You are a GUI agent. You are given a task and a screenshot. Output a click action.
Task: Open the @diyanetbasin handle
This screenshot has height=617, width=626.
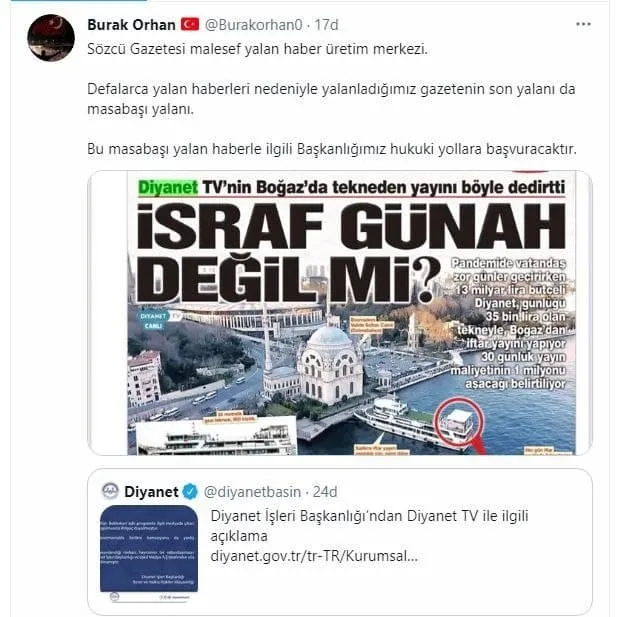click(252, 492)
